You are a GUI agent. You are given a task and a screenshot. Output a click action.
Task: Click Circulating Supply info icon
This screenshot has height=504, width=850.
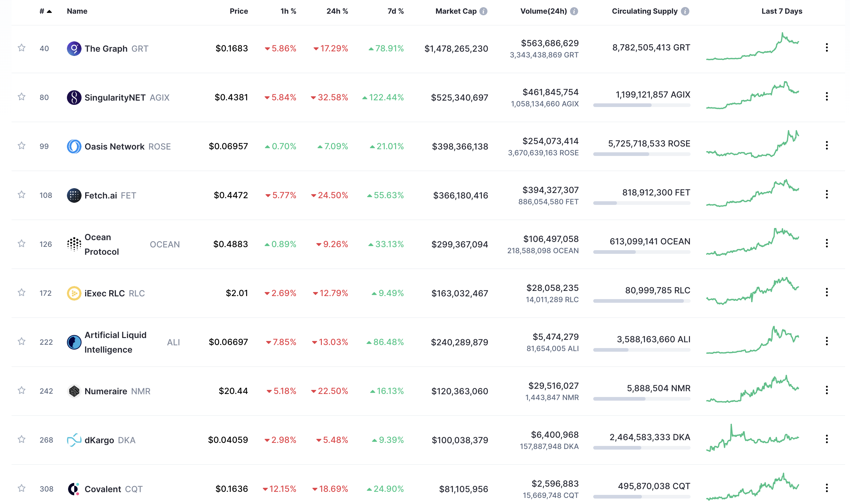[x=685, y=11]
